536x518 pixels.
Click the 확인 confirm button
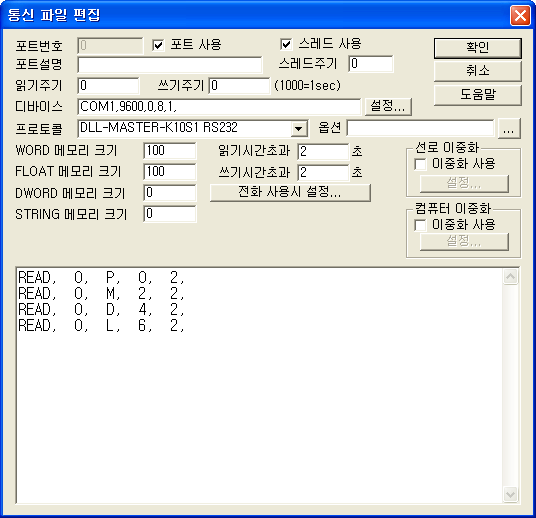(478, 48)
